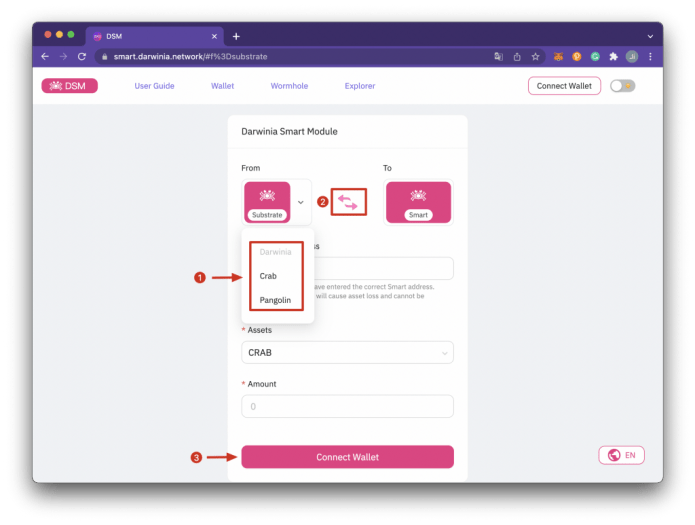Click the Substrate network card
Viewport: 695px width, 525px height.
[x=267, y=202]
